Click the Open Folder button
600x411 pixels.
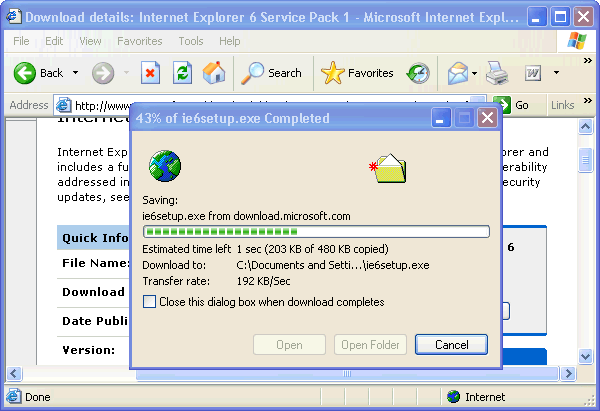(x=370, y=345)
